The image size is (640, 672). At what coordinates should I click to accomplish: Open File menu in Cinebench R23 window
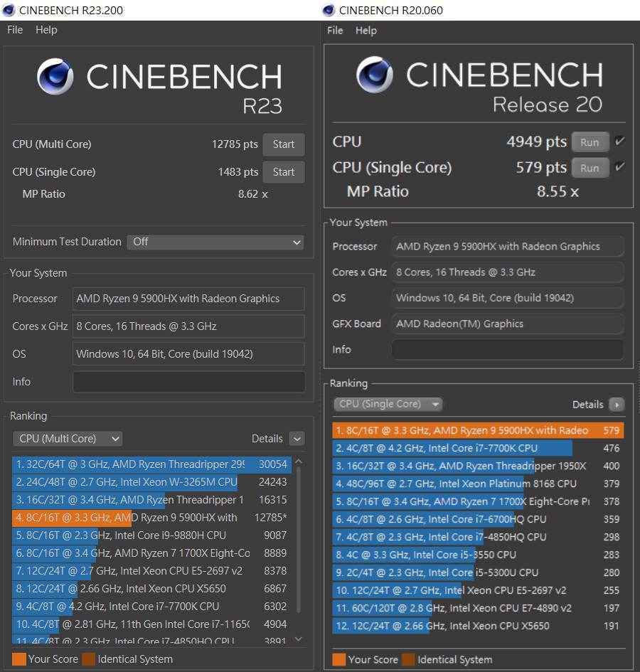coord(15,30)
